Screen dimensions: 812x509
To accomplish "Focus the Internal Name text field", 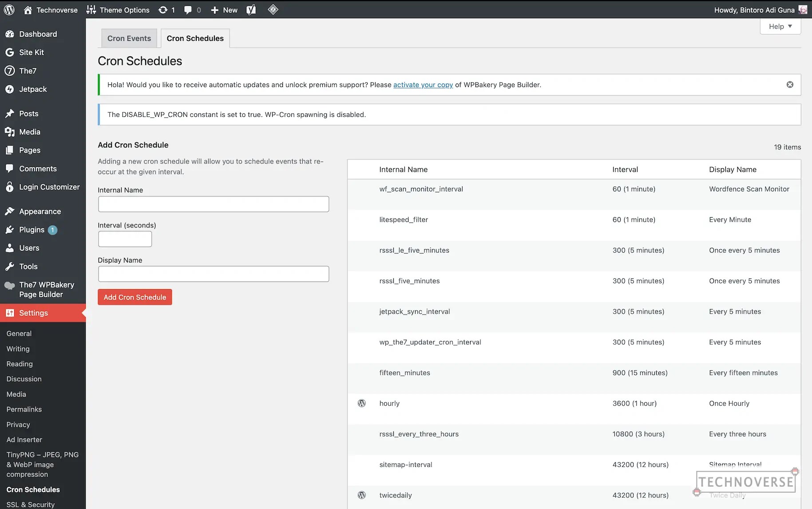I will coord(213,204).
